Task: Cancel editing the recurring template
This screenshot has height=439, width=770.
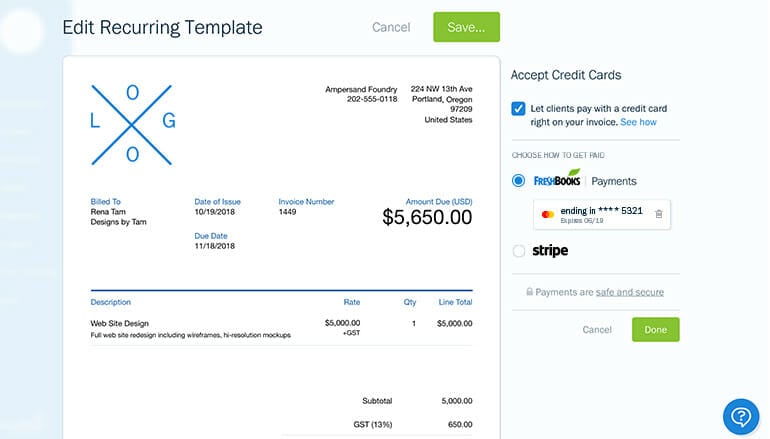Action: (391, 27)
